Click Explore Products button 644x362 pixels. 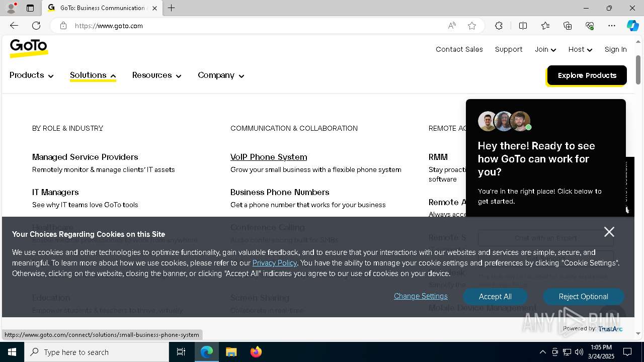click(x=587, y=75)
